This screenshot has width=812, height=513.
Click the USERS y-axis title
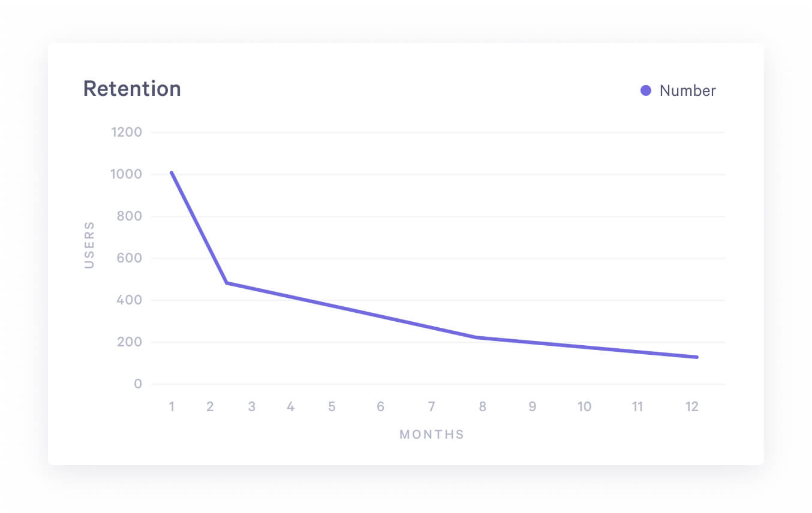click(89, 245)
